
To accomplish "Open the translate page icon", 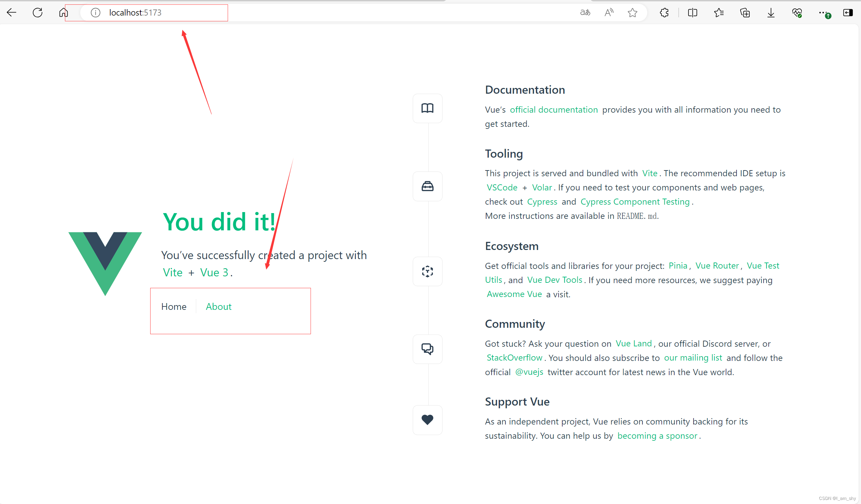I will [x=585, y=13].
